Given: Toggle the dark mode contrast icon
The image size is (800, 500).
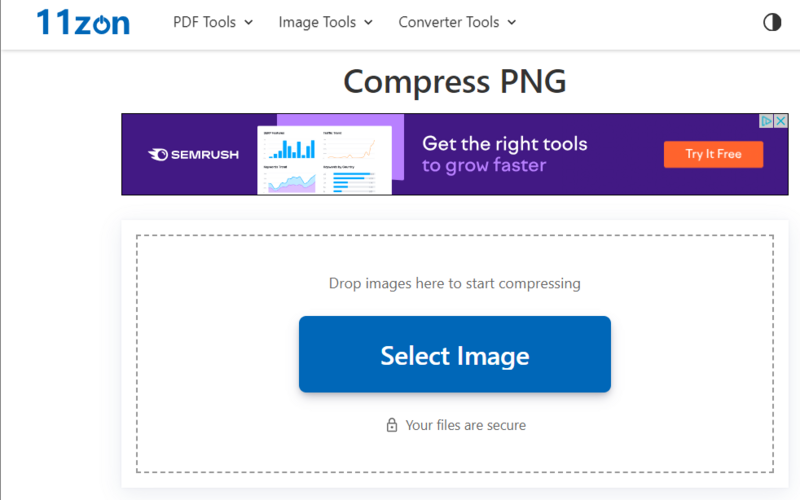Looking at the screenshot, I should pos(772,22).
